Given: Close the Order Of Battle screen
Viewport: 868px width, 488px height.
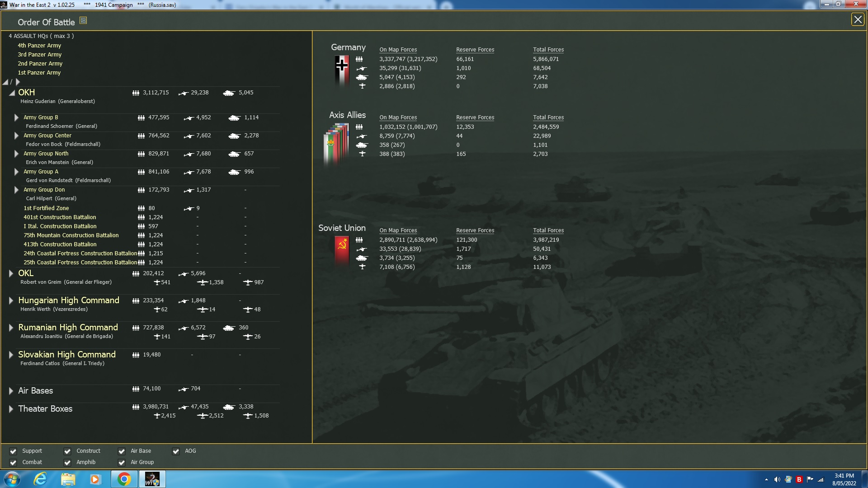Looking at the screenshot, I should pyautogui.click(x=857, y=19).
